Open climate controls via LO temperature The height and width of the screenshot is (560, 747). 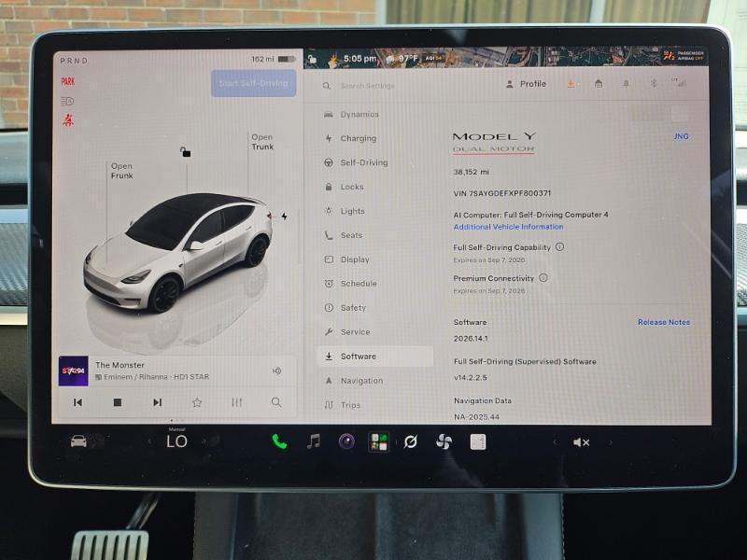176,441
